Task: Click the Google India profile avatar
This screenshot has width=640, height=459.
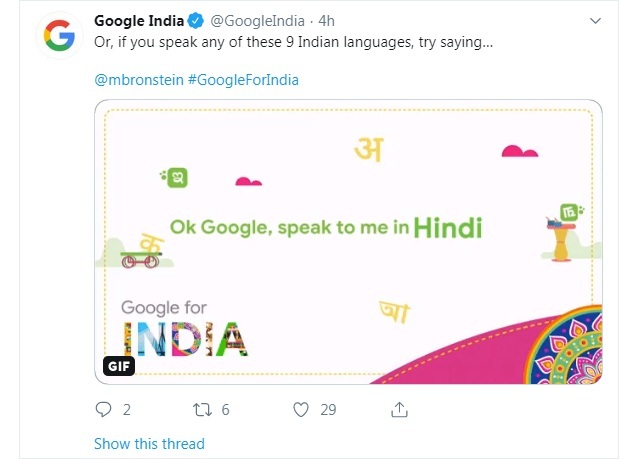Action: click(60, 37)
